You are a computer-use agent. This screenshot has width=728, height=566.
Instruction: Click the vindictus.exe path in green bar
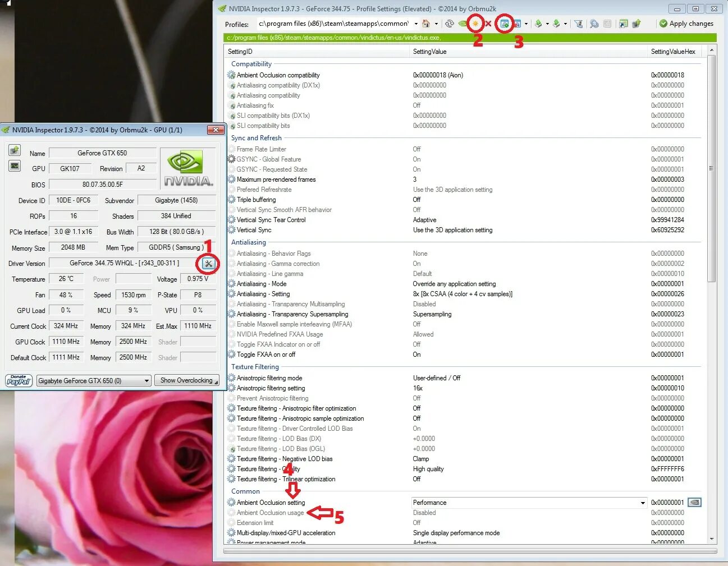pyautogui.click(x=334, y=38)
